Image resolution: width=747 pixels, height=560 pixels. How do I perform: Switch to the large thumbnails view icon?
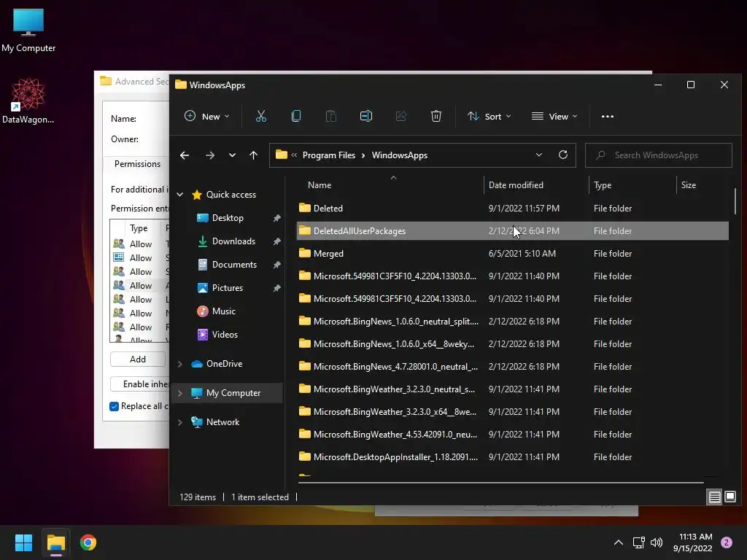tap(729, 497)
